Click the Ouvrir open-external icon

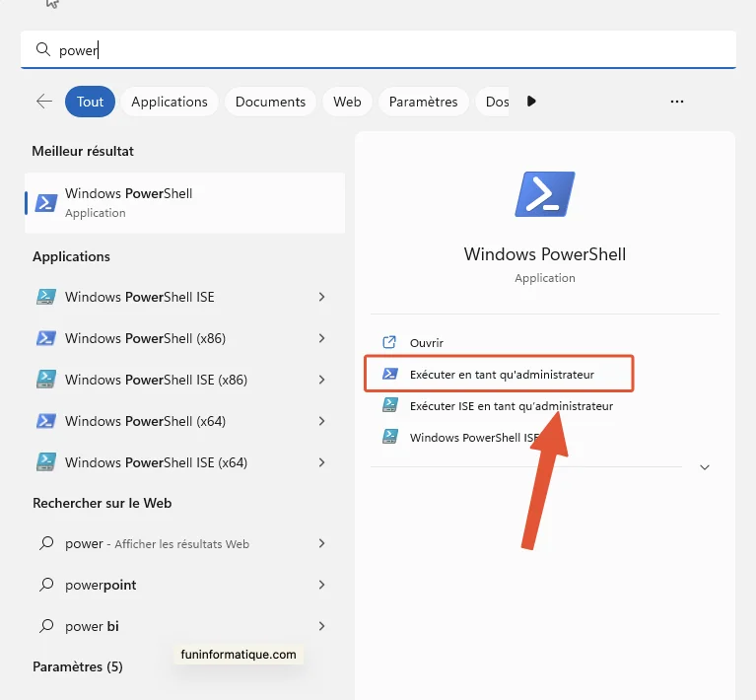389,342
